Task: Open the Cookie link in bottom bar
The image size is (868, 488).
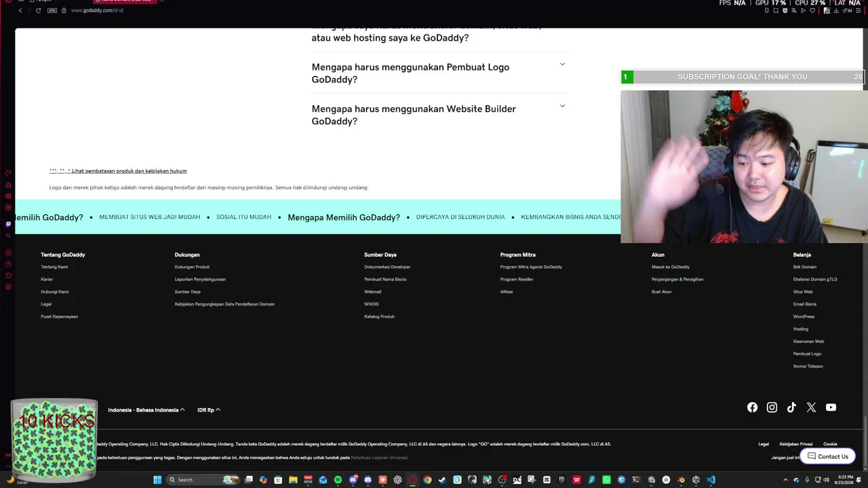Action: click(x=830, y=444)
